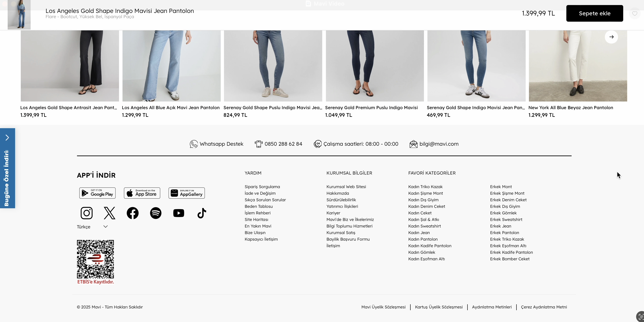This screenshot has width=644, height=322.
Task: Open Site Haritası link
Action: tap(256, 219)
